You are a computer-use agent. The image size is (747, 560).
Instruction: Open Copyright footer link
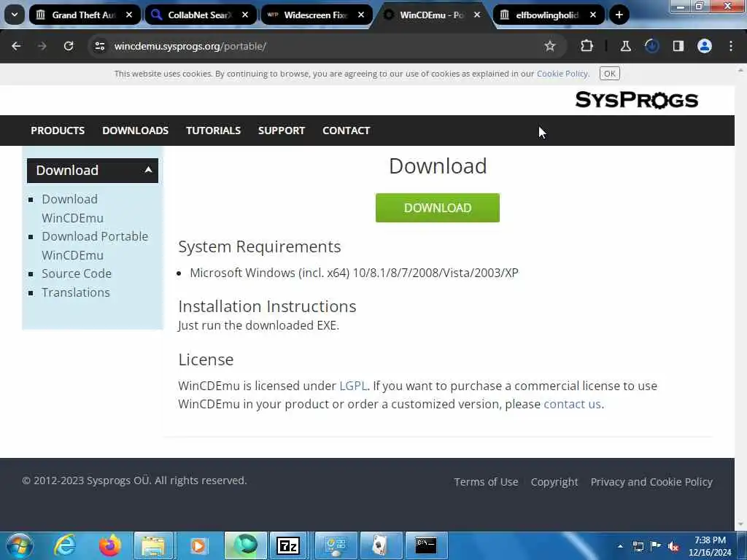pos(554,482)
